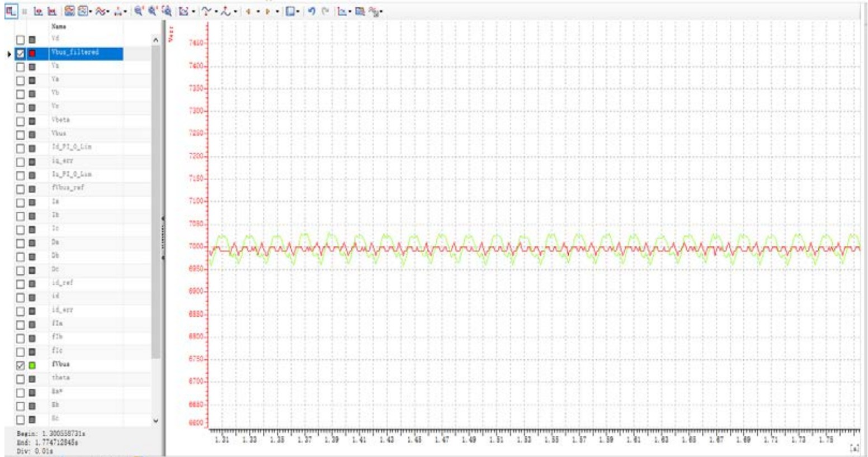Tick the id_ref signal checkbox
Viewport: 868px width, 457px height.
[21, 284]
